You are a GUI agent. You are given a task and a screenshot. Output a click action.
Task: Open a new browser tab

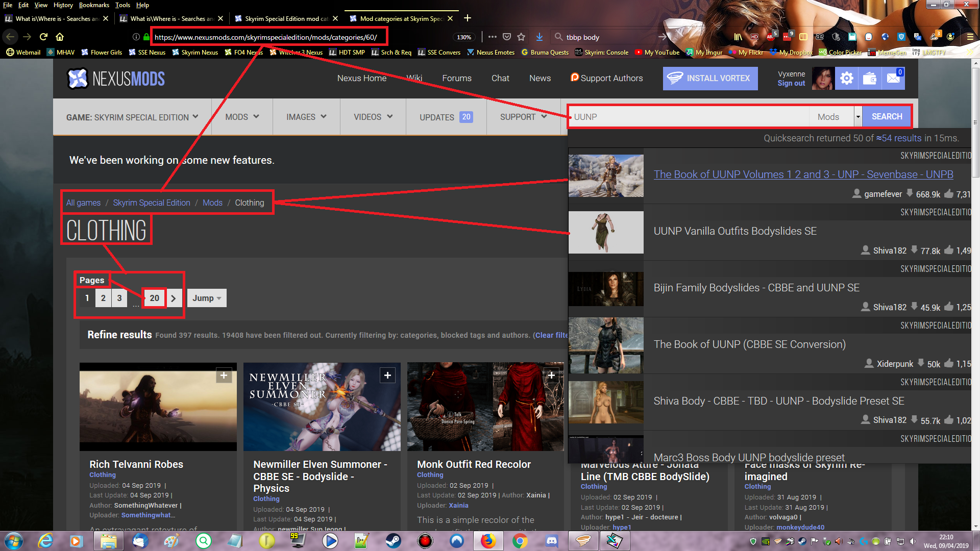(x=468, y=18)
